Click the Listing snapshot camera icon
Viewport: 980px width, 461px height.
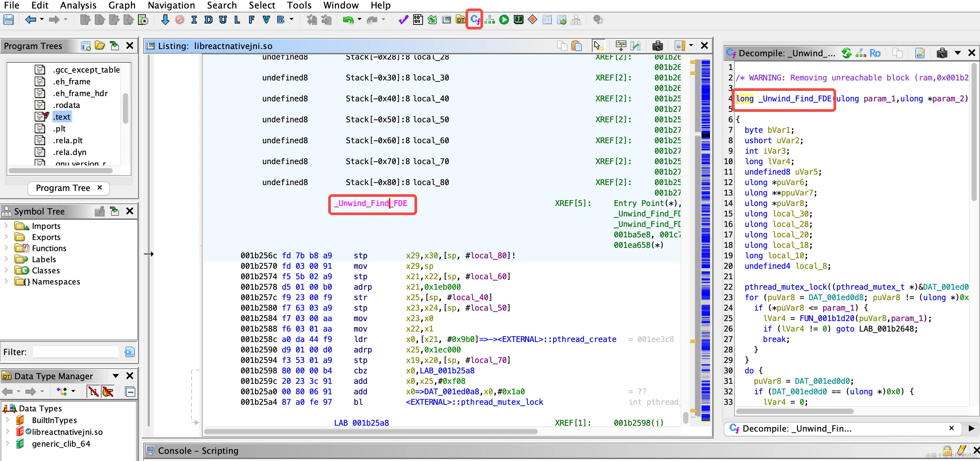coord(657,46)
